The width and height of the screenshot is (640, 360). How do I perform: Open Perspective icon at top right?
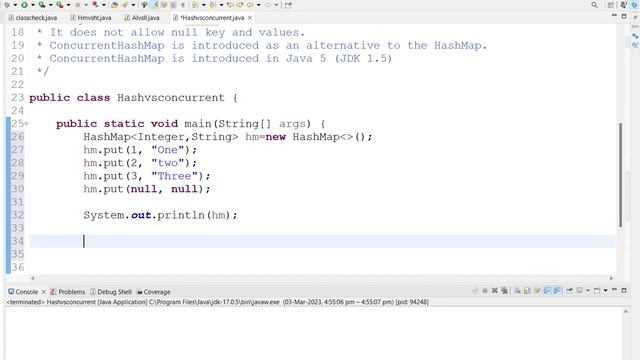611,5
